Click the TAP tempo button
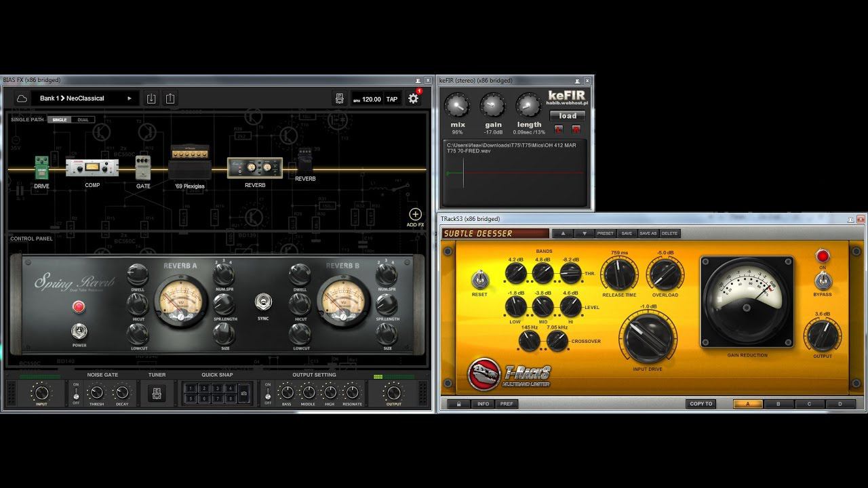Image resolution: width=868 pixels, height=488 pixels. pyautogui.click(x=392, y=99)
